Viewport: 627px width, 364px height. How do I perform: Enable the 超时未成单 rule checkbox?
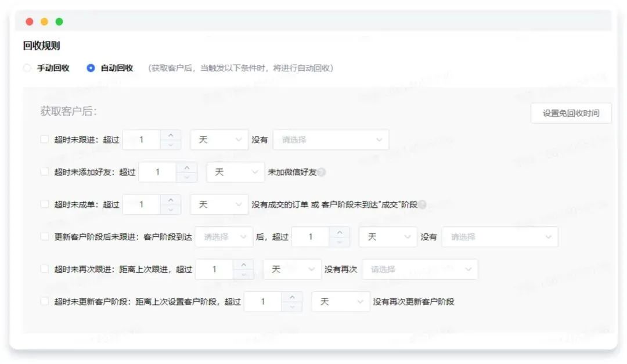tap(44, 204)
